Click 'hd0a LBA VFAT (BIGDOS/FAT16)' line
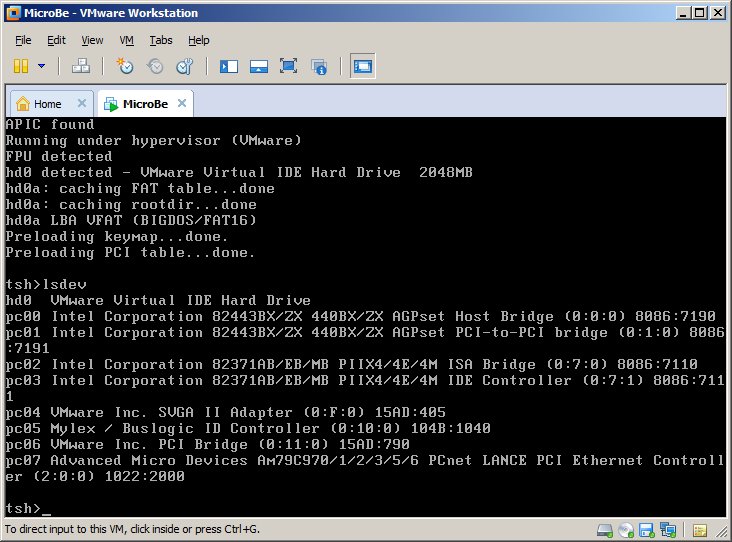Viewport: 732px width, 542px height. tap(131, 220)
